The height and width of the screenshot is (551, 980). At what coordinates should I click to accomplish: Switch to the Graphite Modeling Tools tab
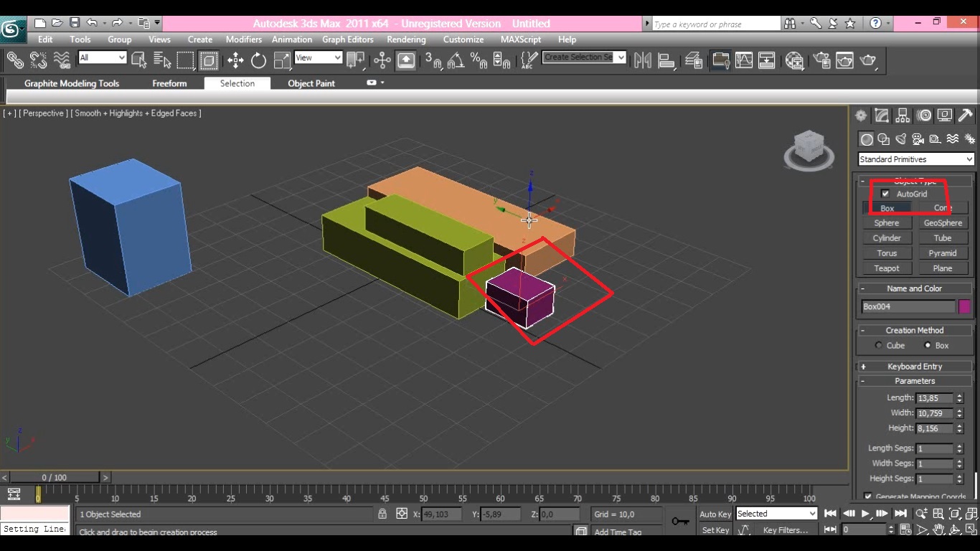pos(72,83)
